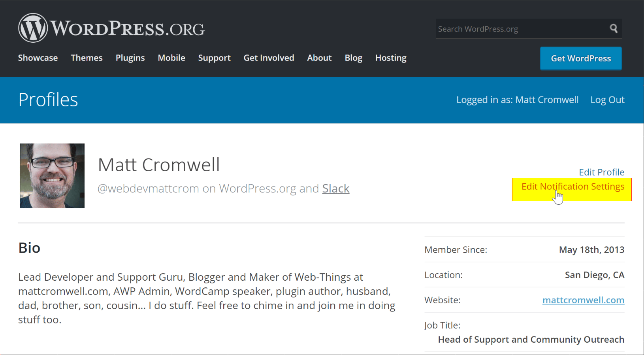
Task: Log Out of the account
Action: point(607,100)
